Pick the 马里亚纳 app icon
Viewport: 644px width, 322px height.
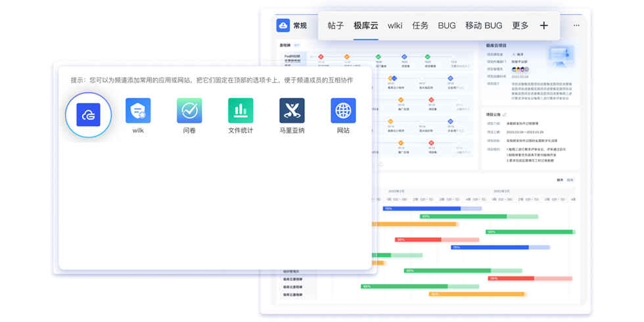click(x=292, y=111)
